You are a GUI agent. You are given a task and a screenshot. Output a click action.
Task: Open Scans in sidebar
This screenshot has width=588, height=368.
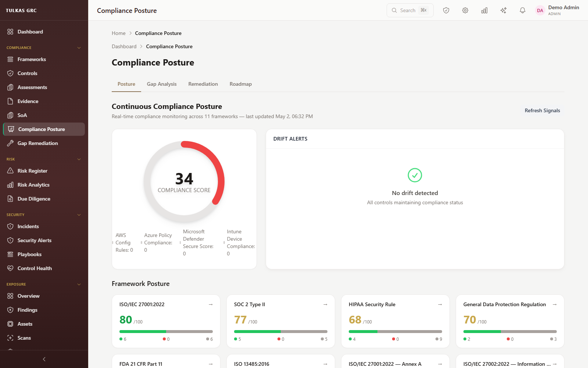pyautogui.click(x=44, y=338)
